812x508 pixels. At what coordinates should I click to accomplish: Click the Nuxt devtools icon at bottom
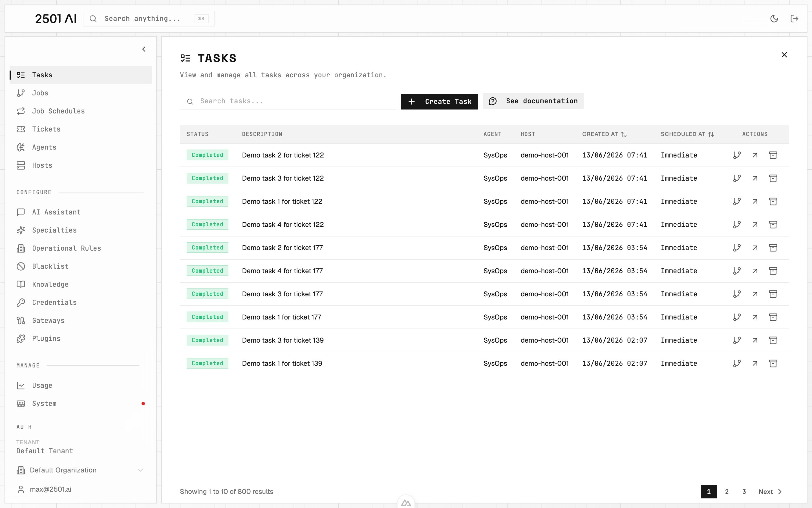[x=406, y=503]
